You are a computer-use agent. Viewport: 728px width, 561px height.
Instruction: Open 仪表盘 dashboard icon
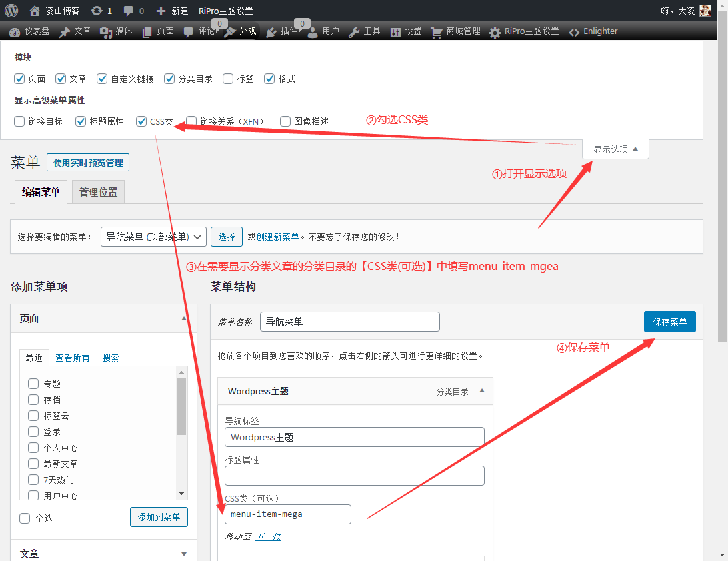coord(15,32)
